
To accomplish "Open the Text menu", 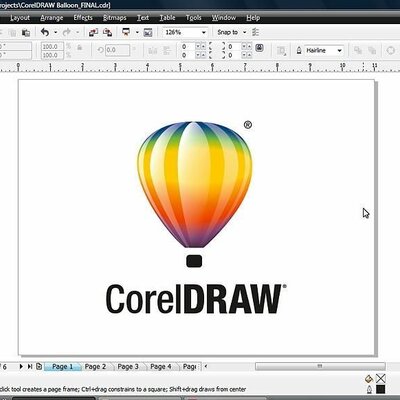I will (143, 18).
